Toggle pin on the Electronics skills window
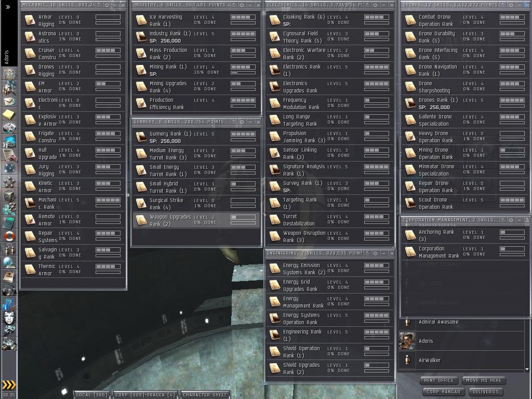The width and height of the screenshot is (532, 399). (x=367, y=5)
